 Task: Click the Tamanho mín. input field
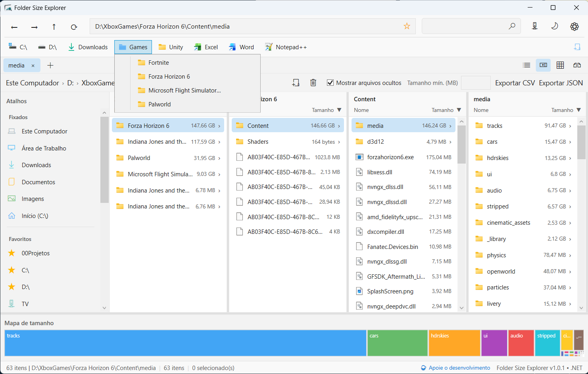point(476,83)
